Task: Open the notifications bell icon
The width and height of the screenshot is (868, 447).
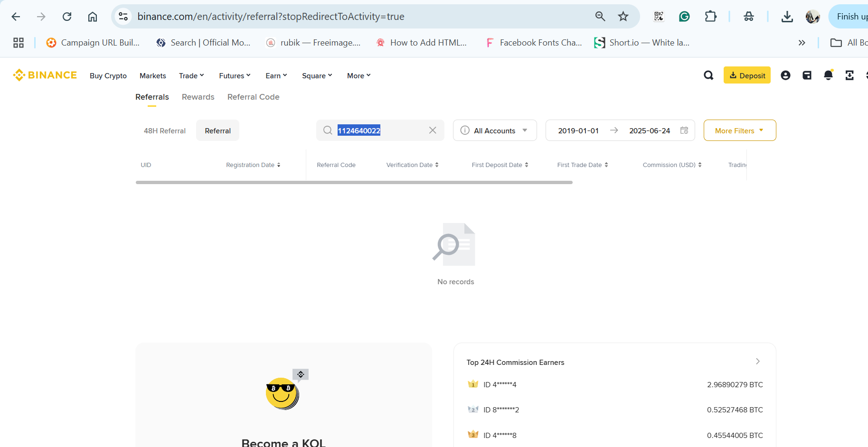Action: pos(828,75)
